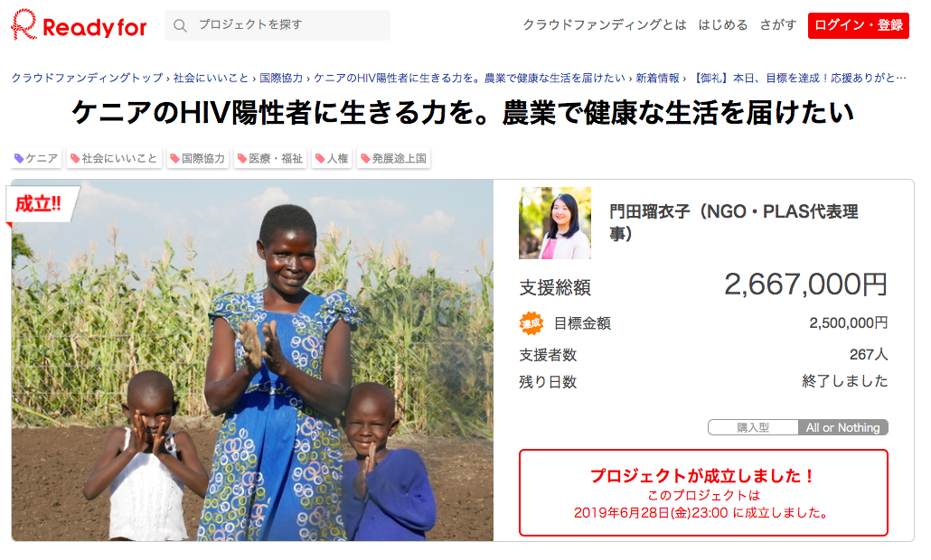Click the Readyfor logo

79,25
